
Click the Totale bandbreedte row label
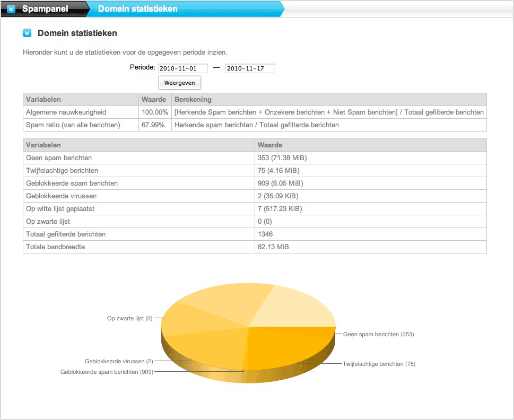(x=55, y=247)
